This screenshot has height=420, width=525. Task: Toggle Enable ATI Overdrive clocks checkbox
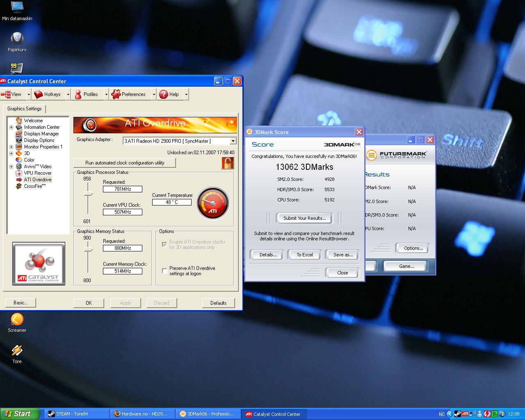164,244
